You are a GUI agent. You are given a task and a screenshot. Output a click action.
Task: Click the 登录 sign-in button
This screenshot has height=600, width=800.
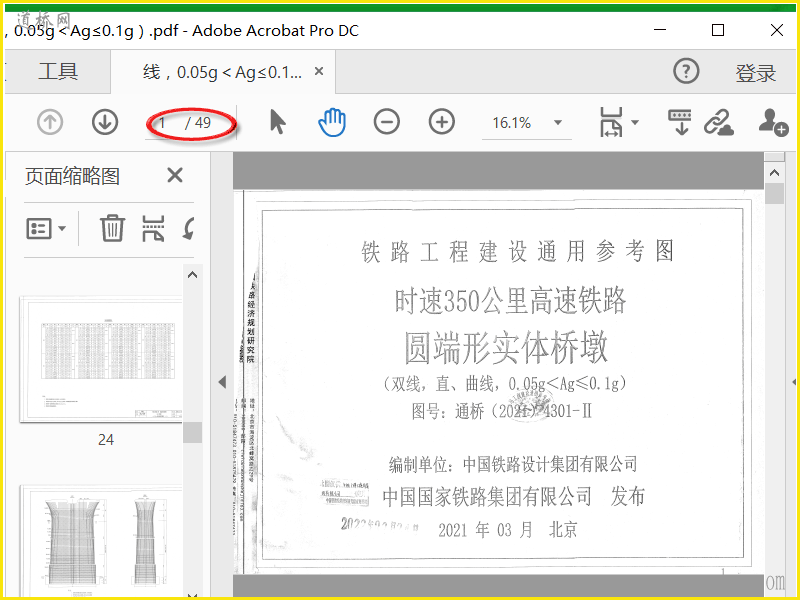point(756,73)
